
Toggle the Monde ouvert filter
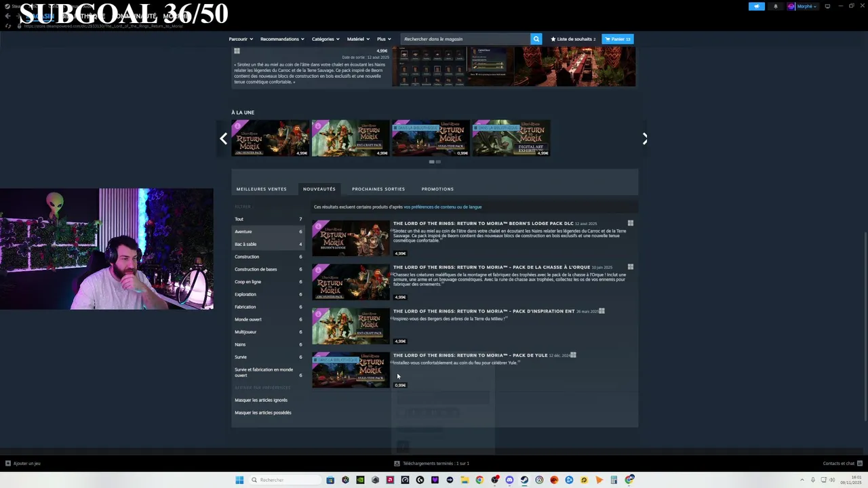pos(269,319)
